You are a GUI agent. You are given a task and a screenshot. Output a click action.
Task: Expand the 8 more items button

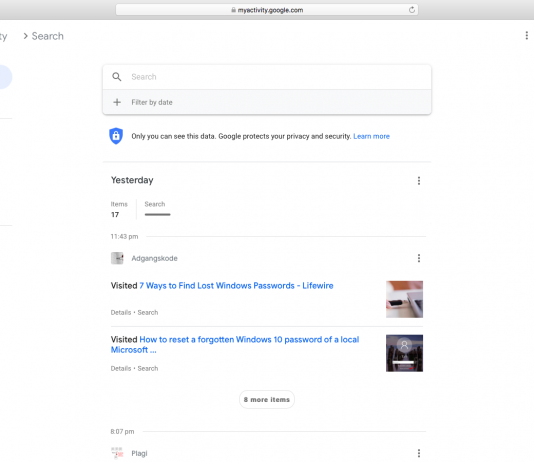(x=267, y=399)
